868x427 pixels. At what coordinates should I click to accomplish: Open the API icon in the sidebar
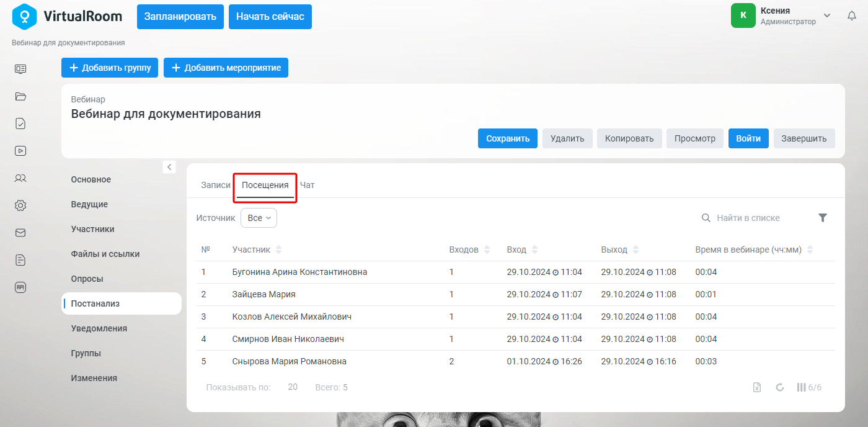tap(20, 287)
